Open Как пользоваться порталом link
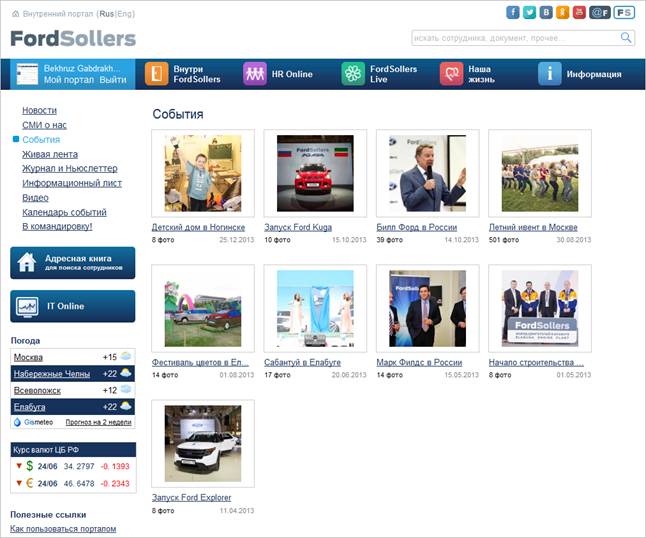The height and width of the screenshot is (538, 646). point(63,529)
